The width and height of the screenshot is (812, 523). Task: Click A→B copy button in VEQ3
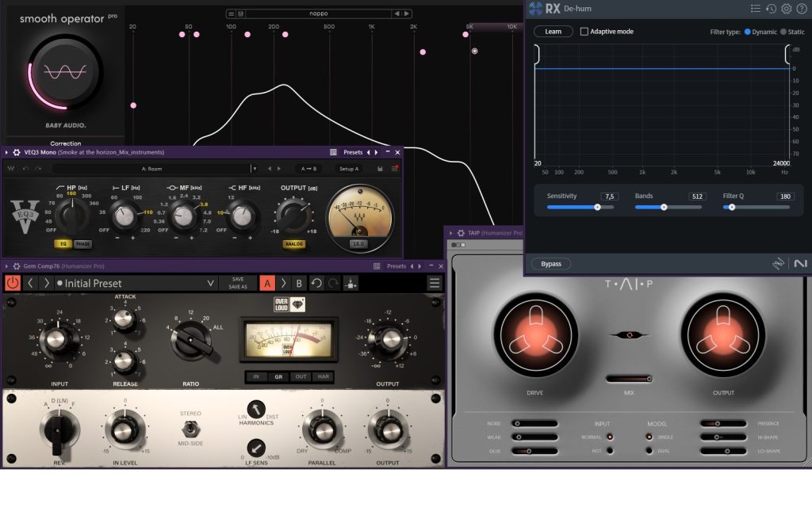click(308, 169)
